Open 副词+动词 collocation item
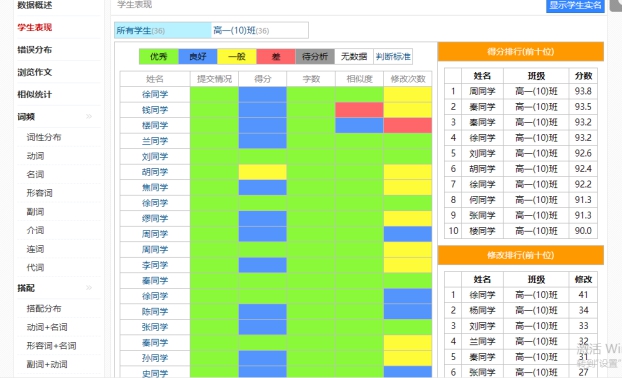The height and width of the screenshot is (378, 622). [x=47, y=364]
